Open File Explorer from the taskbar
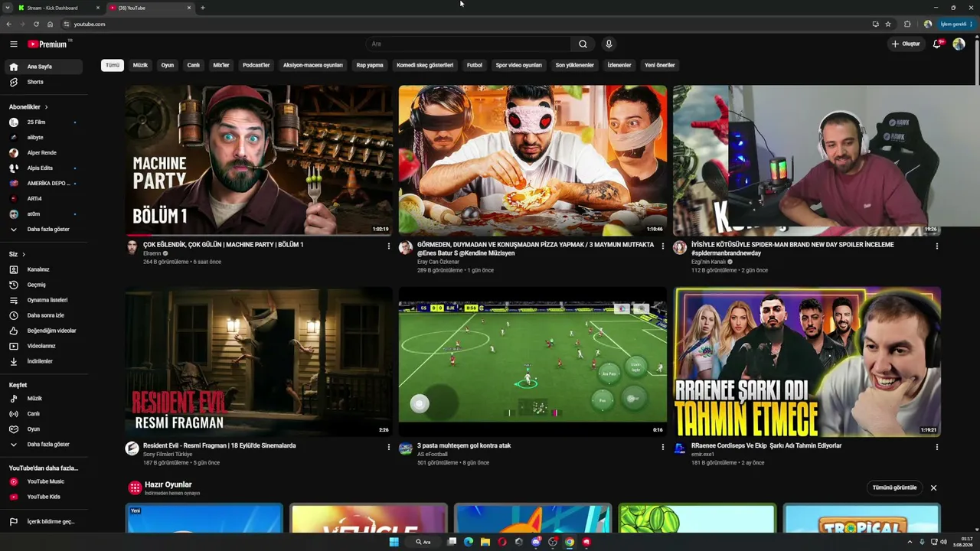The height and width of the screenshot is (551, 980). point(485,542)
